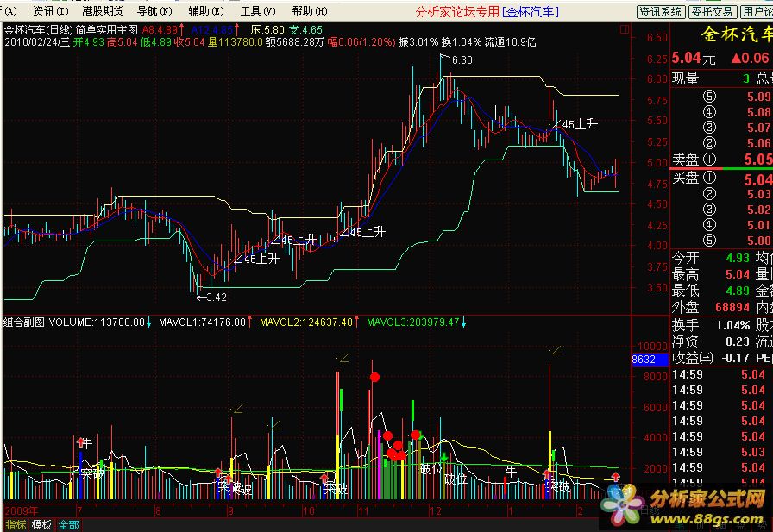The height and width of the screenshot is (532, 773).
Task: Click the 今开 4.93 field
Action: coord(710,258)
